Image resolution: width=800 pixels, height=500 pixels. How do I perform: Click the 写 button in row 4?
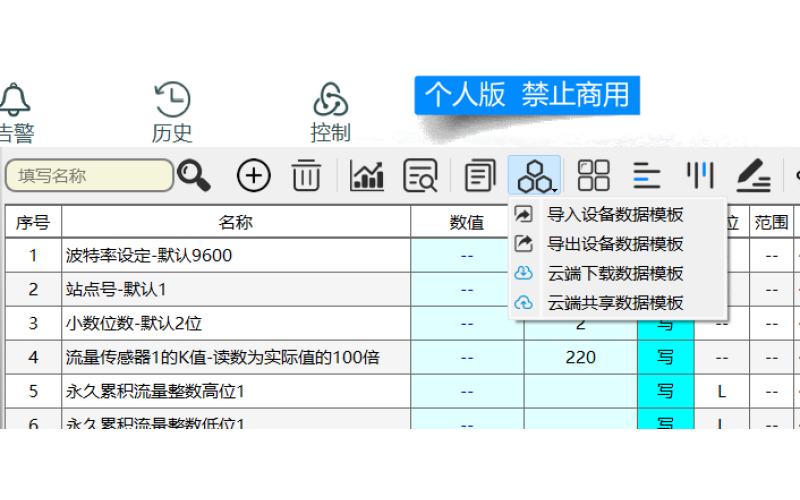[665, 357]
